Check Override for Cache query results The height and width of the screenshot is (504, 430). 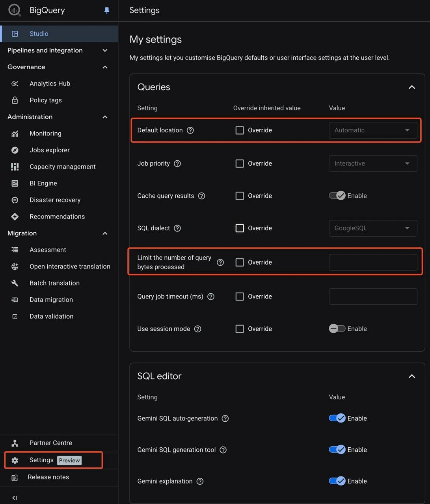click(240, 196)
